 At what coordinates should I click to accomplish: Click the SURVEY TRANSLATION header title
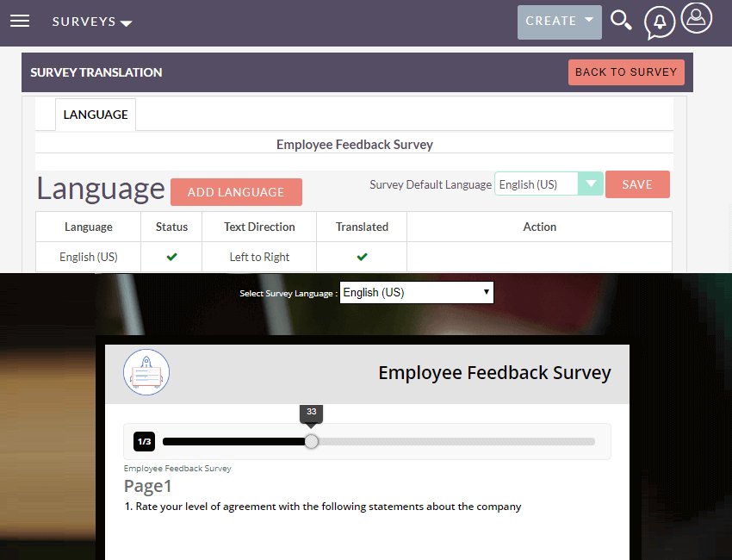tap(96, 72)
